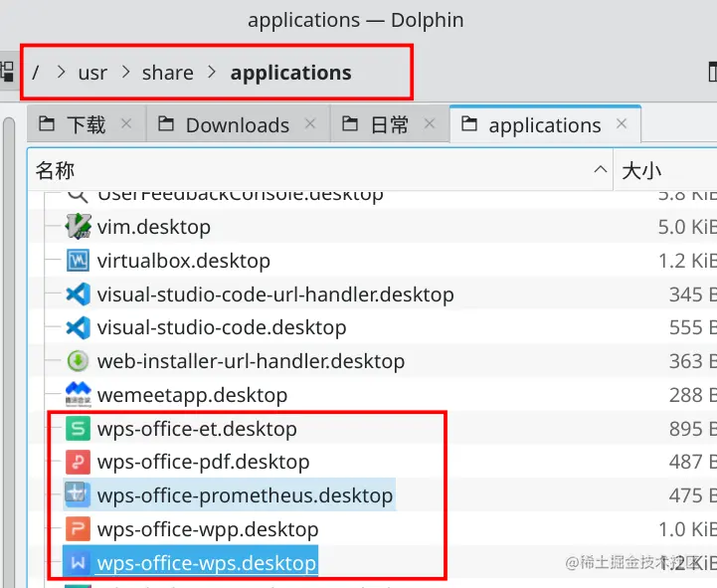
Task: Switch to the Downloads tab
Action: [237, 125]
